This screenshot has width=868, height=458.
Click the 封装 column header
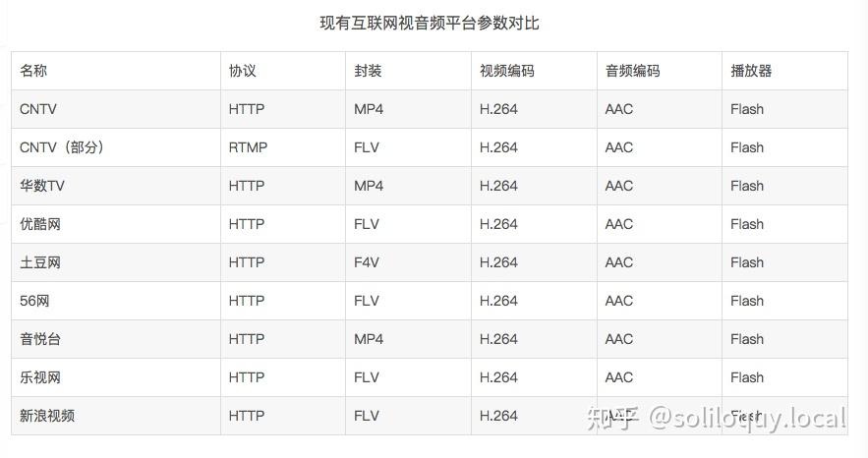368,71
